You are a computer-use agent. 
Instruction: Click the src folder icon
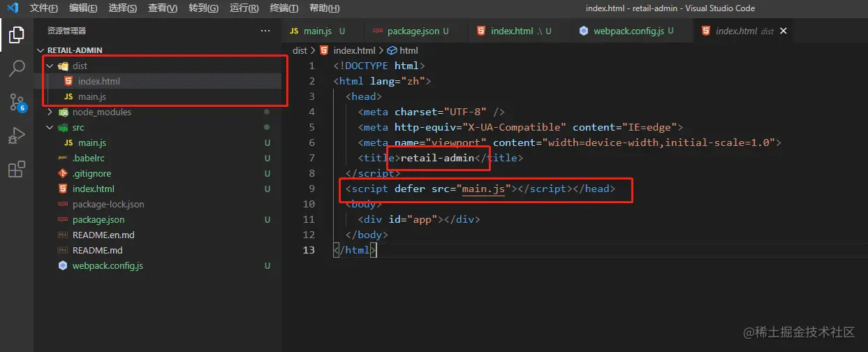(x=63, y=127)
